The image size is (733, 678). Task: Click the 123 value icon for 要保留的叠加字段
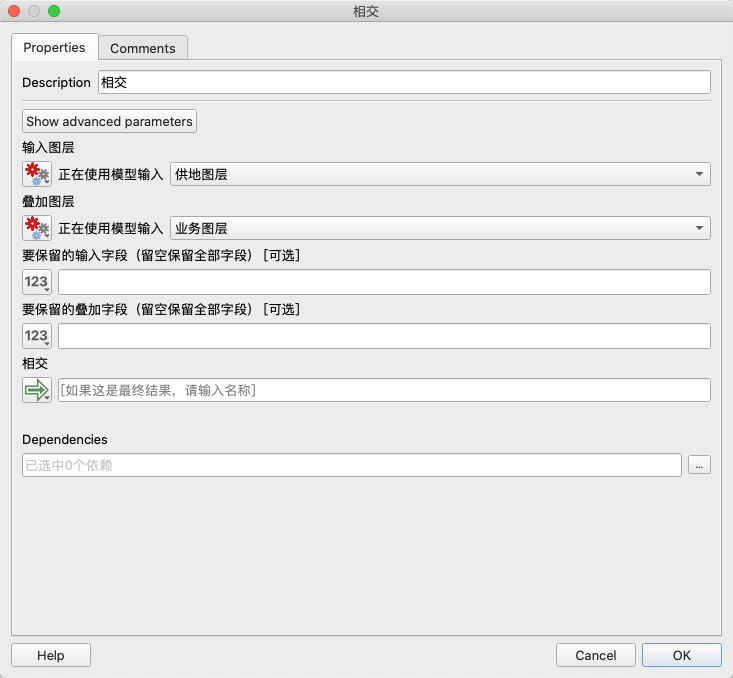(36, 336)
